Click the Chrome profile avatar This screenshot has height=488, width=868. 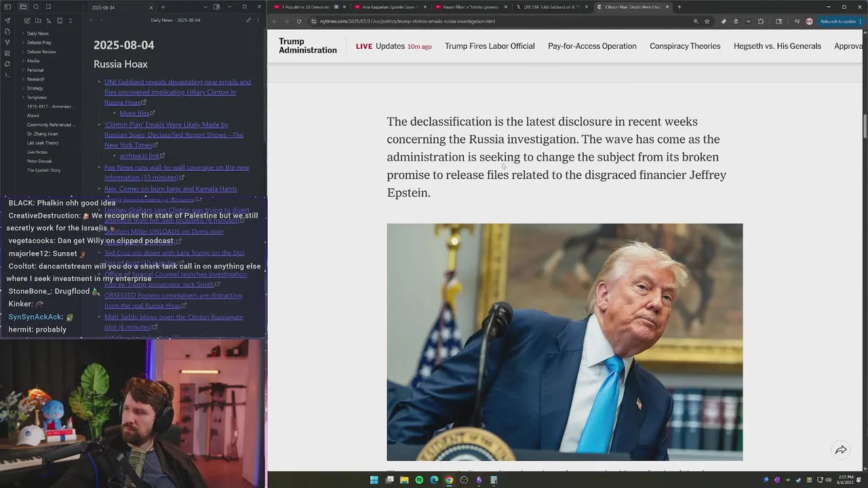[809, 21]
